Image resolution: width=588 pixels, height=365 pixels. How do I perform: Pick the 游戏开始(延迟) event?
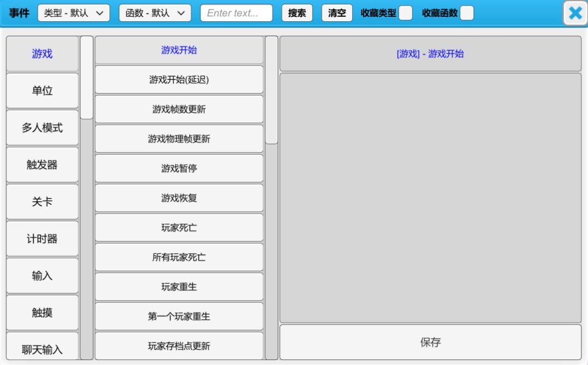[x=179, y=80]
